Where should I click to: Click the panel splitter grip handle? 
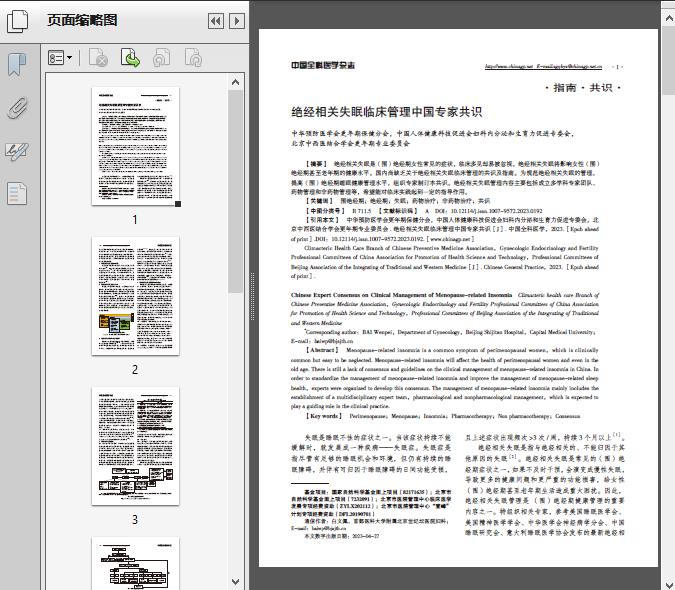tap(253, 296)
